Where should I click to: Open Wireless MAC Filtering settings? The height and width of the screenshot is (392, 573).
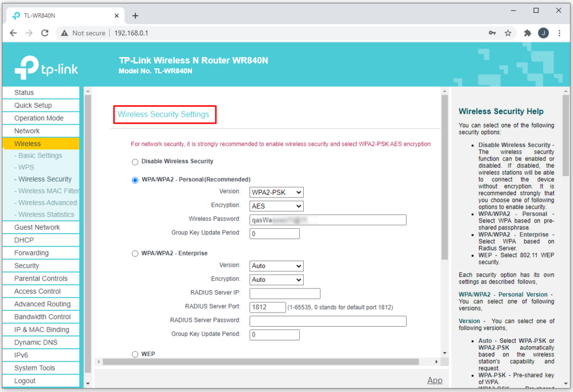[x=46, y=191]
